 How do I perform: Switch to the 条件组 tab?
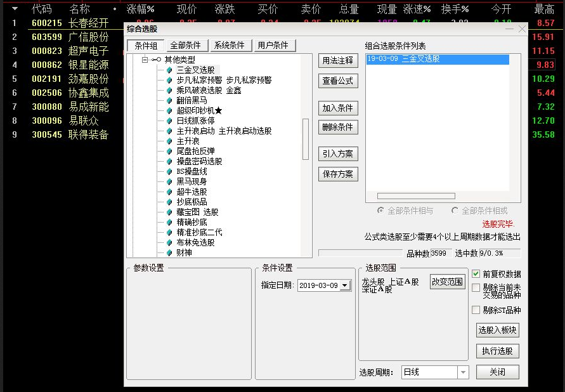pos(146,46)
